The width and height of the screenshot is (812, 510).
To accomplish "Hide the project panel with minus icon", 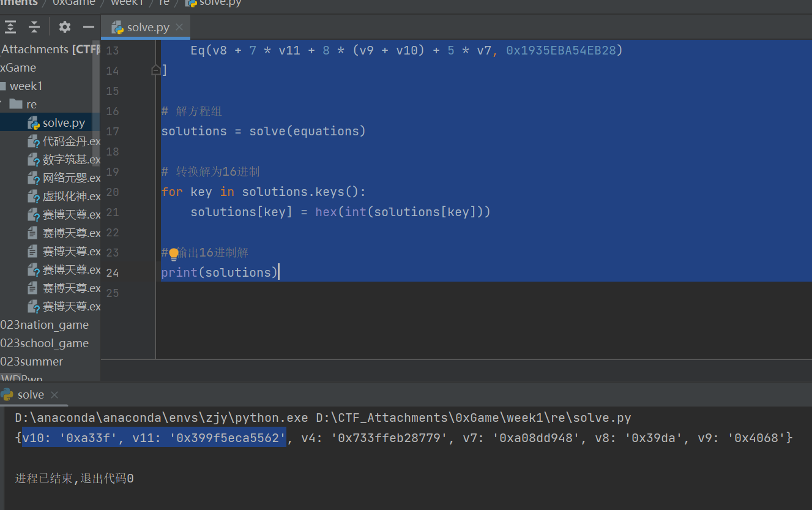I will 89,27.
